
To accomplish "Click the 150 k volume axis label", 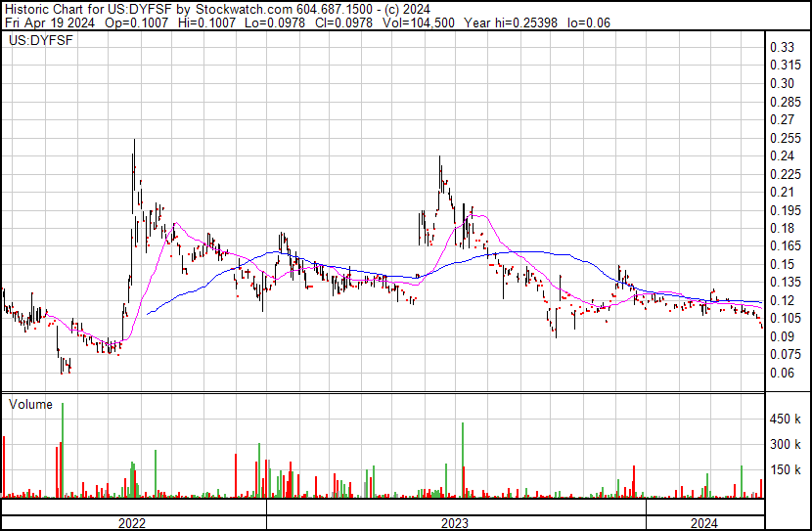I will tap(785, 470).
